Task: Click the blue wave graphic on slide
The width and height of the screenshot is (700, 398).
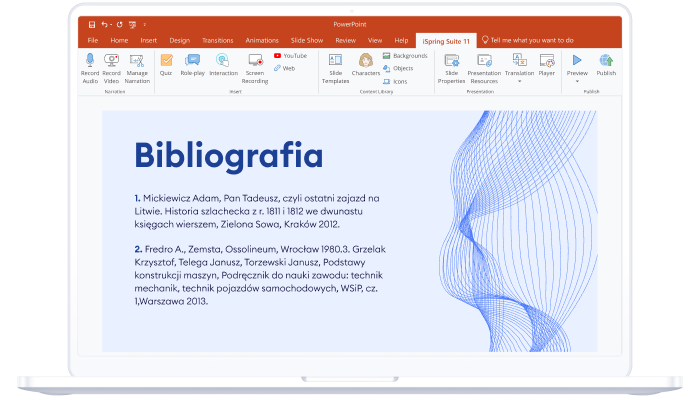Action: (x=518, y=231)
